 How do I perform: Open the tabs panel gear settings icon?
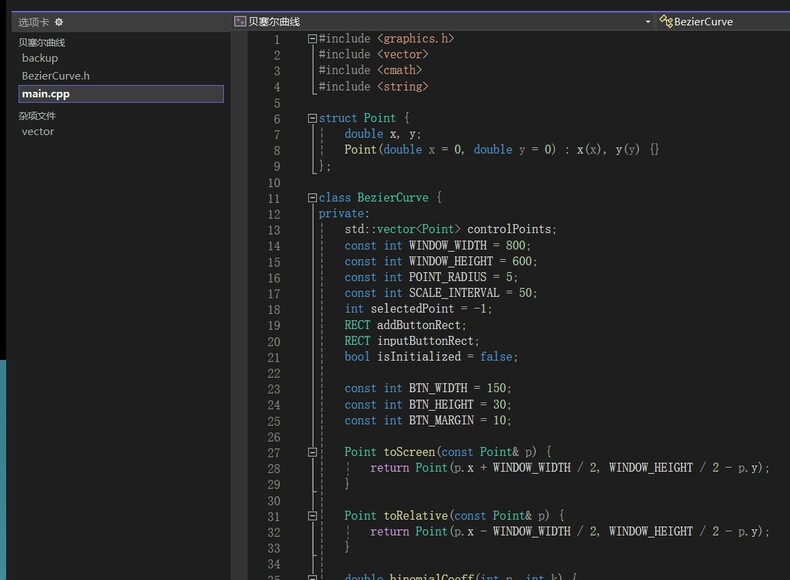[x=59, y=22]
